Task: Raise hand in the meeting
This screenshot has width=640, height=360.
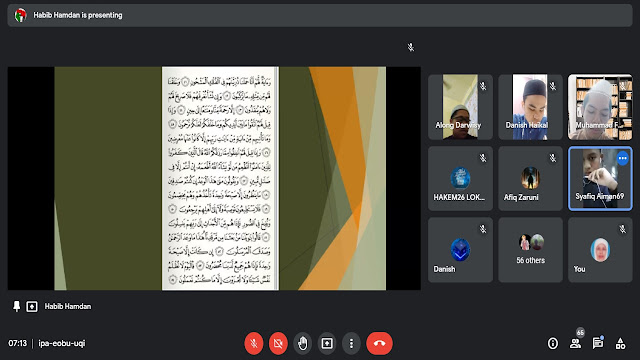Action: coord(302,343)
